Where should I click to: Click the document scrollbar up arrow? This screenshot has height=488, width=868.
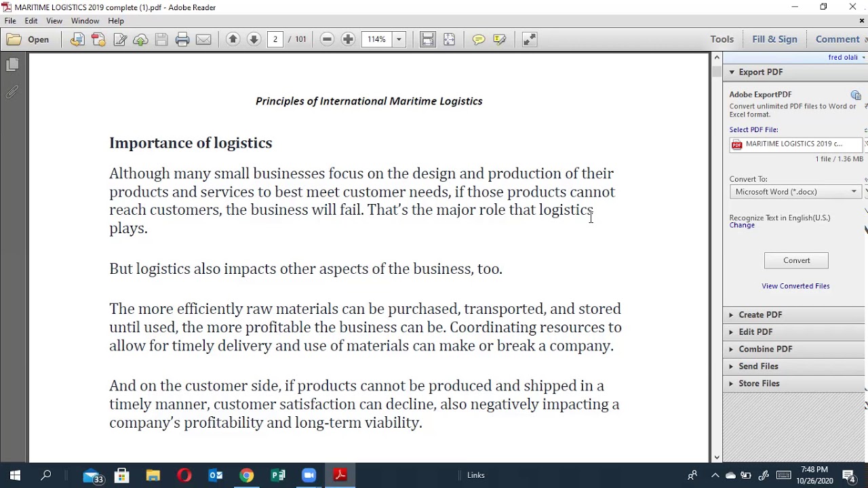tap(717, 58)
